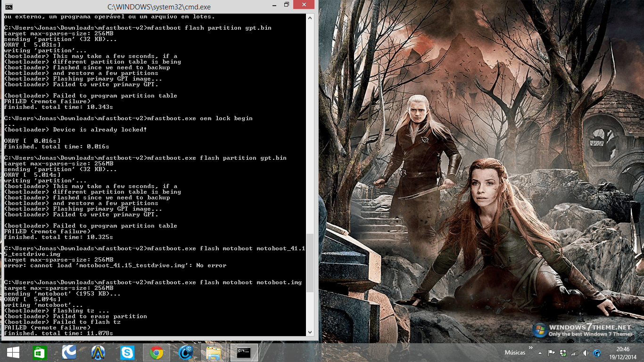Screen dimensions: 644x362
Task: Click the cmd scrollbar up arrow
Action: pyautogui.click(x=310, y=17)
